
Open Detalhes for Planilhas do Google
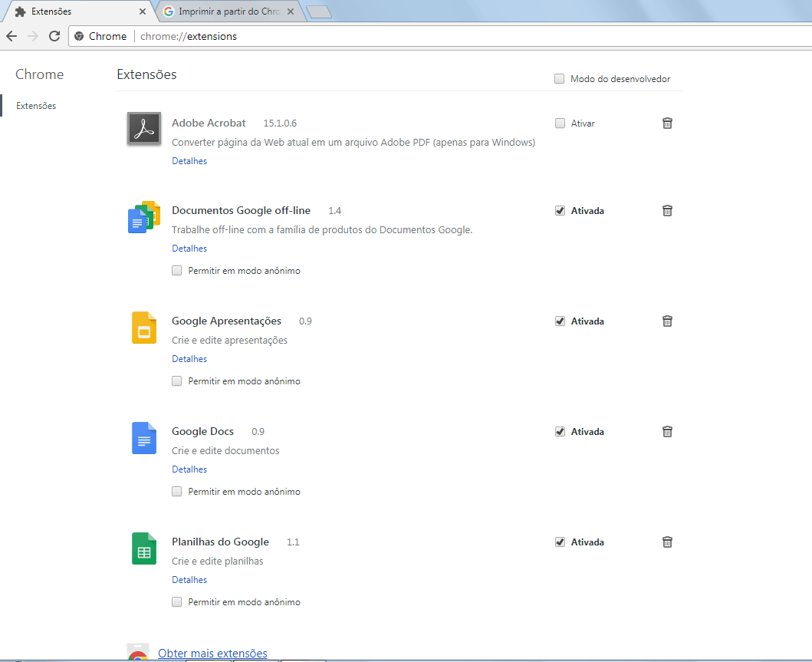189,580
